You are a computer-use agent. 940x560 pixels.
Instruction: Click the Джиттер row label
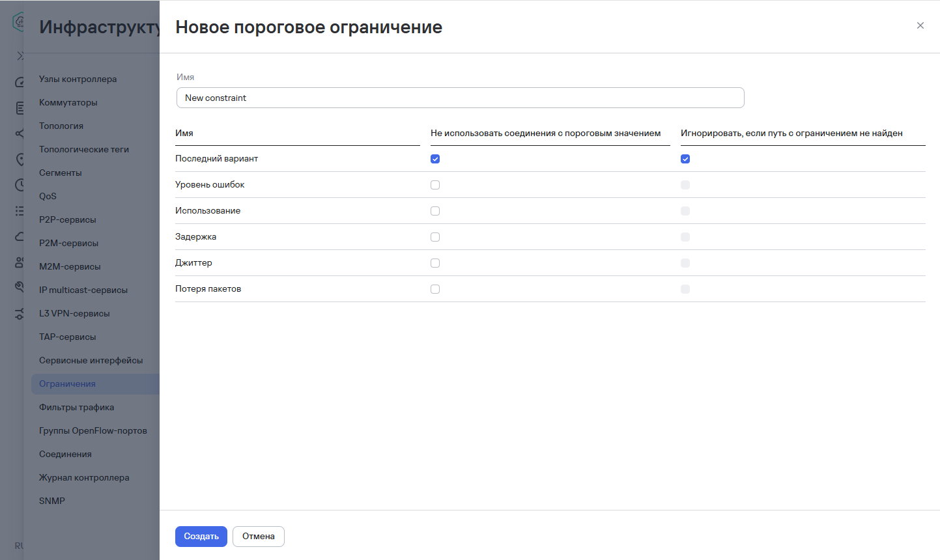pyautogui.click(x=193, y=263)
